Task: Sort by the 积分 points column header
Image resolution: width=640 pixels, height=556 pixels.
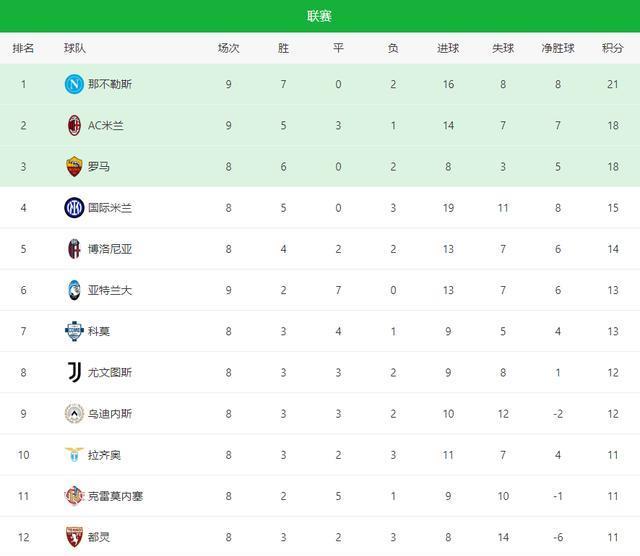Action: click(x=612, y=48)
